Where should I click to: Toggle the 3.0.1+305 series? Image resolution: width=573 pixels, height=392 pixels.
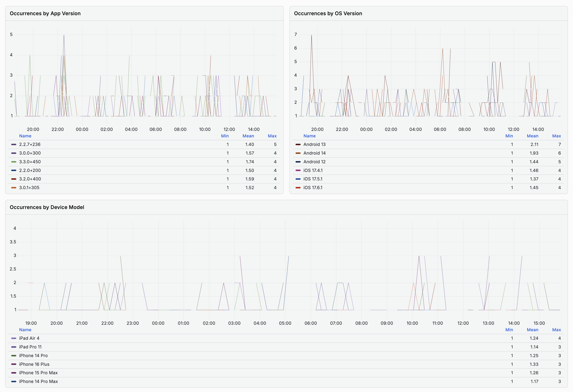coord(29,188)
